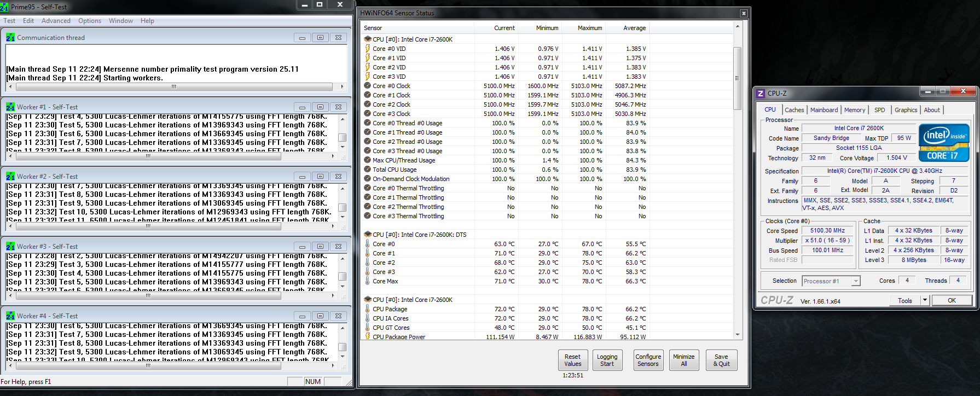
Task: Click the Tools button in CPU-Z
Action: (x=905, y=300)
